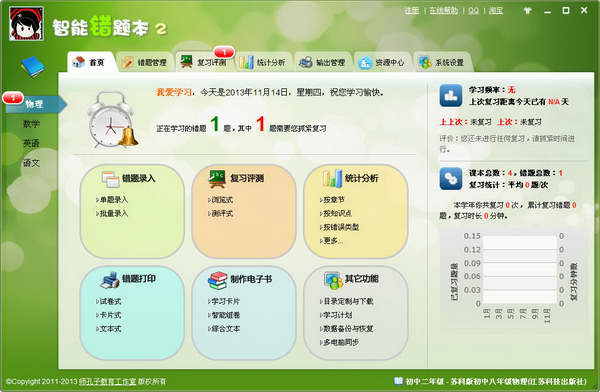The image size is (600, 392).
Task: Open the 错题管理 tab
Action: pos(145,62)
